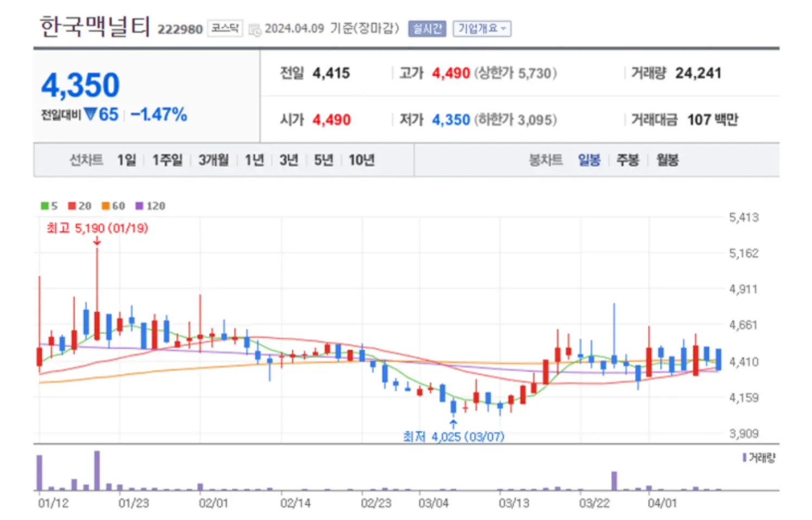Click the 3,909 price axis label
This screenshot has width=812, height=520.
click(744, 434)
